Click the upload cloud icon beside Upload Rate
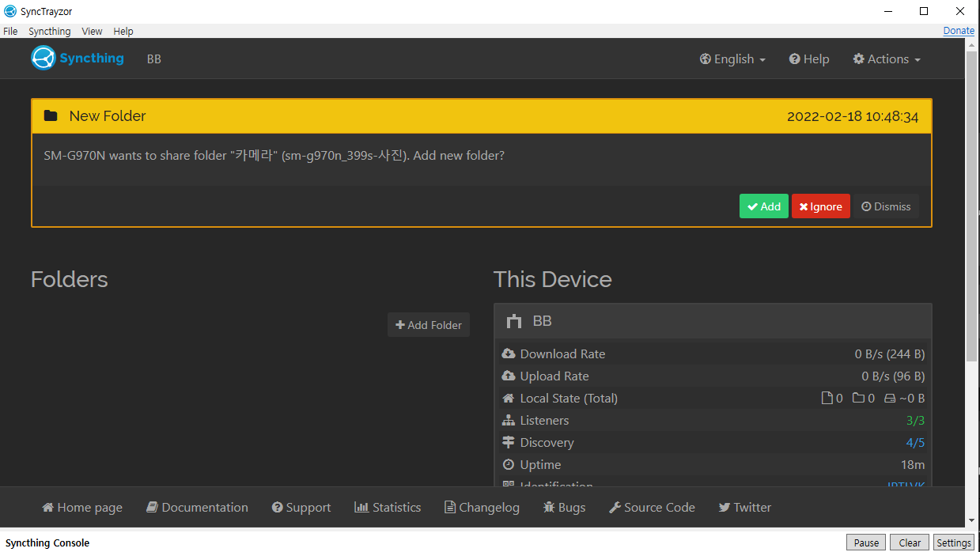Image resolution: width=980 pixels, height=552 pixels. click(509, 376)
